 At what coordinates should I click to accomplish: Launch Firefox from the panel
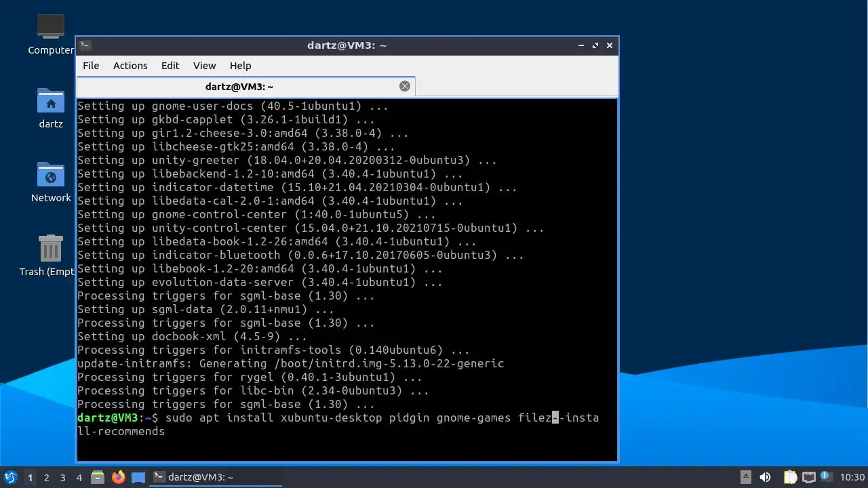click(x=119, y=477)
